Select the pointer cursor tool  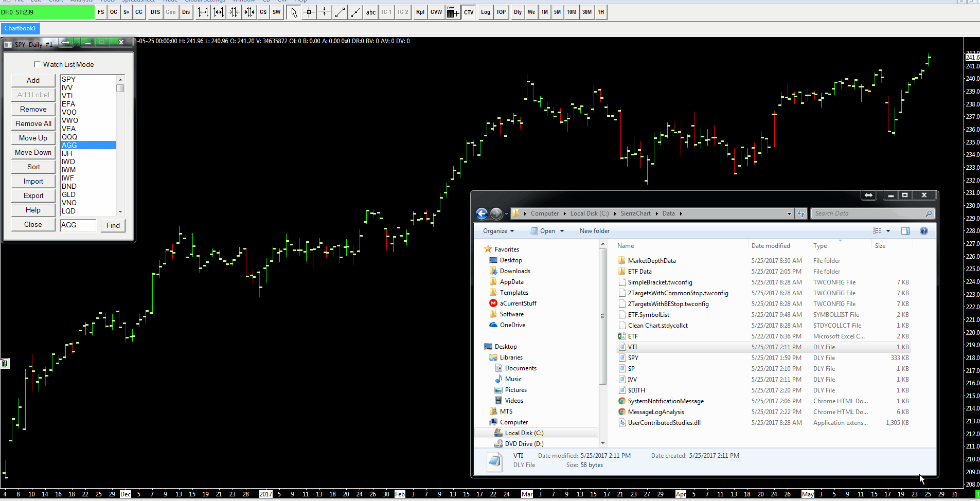(294, 12)
